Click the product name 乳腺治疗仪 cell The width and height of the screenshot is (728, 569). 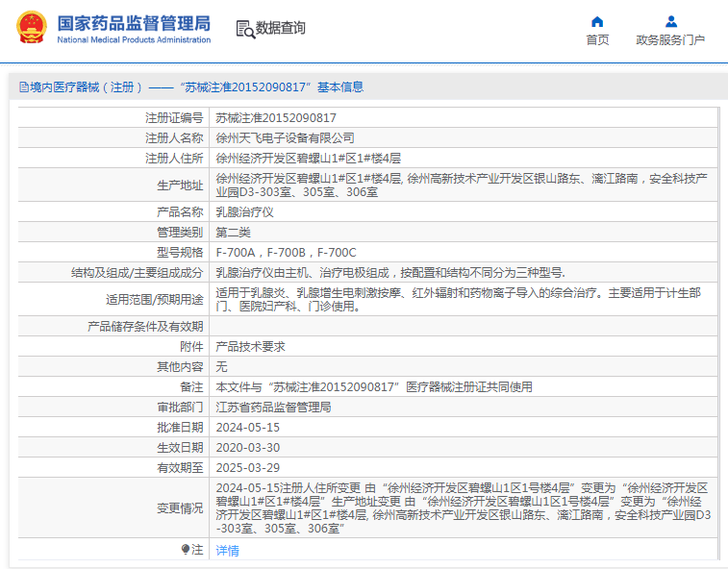pos(464,212)
